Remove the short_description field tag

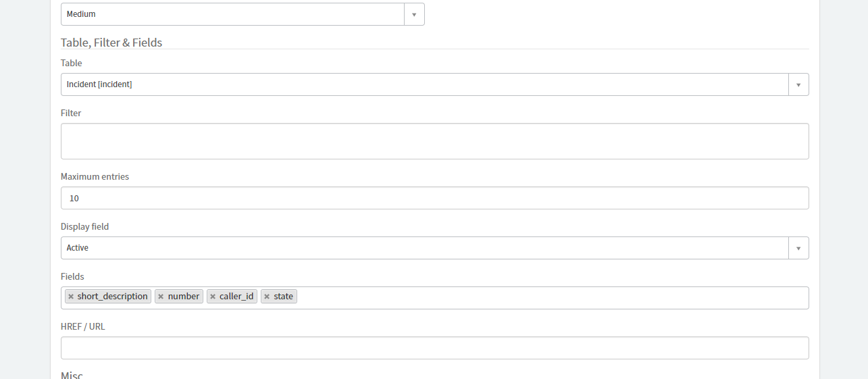[71, 297]
